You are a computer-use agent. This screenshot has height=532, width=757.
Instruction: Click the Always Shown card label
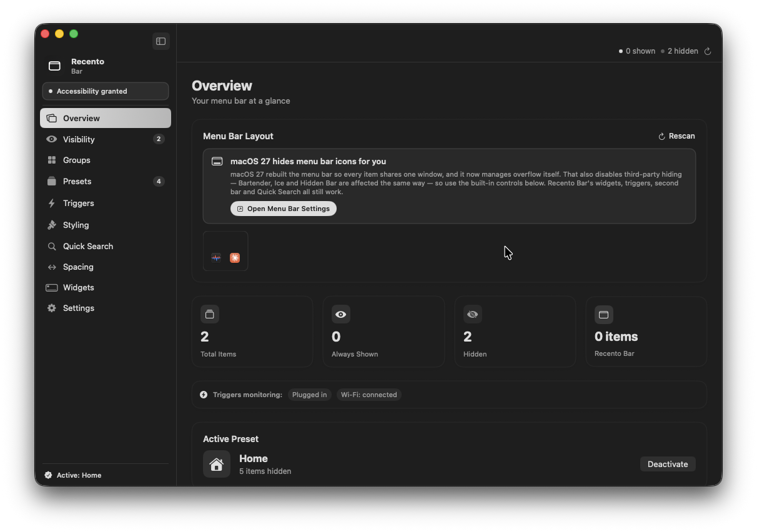[x=355, y=354]
